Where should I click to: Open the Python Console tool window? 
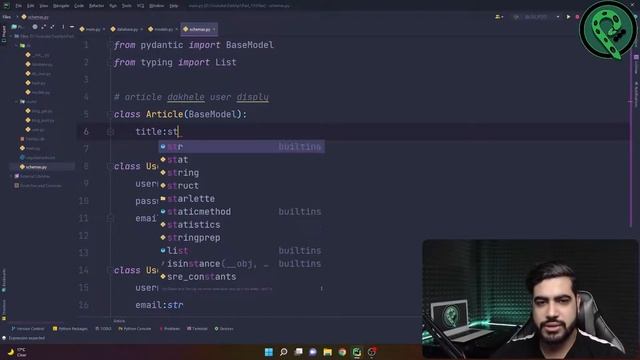pos(135,329)
